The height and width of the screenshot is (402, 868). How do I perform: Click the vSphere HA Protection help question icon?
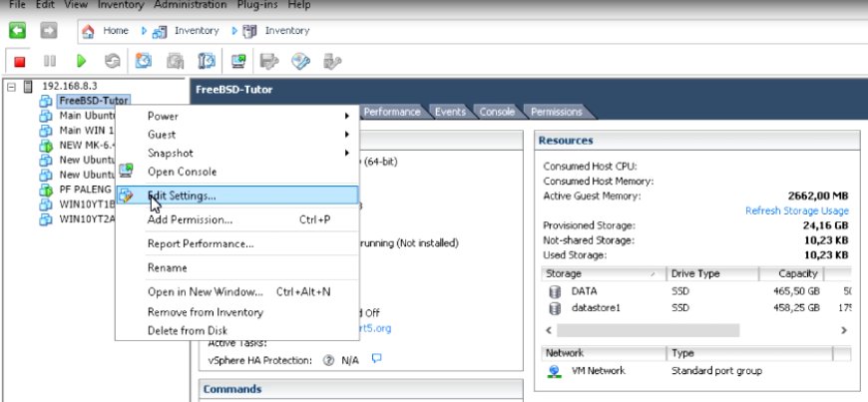click(328, 360)
